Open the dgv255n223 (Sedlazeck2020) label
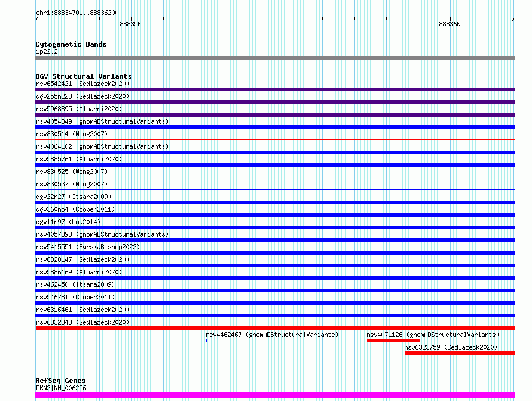Screen dimensions: 532x401 coord(82,96)
